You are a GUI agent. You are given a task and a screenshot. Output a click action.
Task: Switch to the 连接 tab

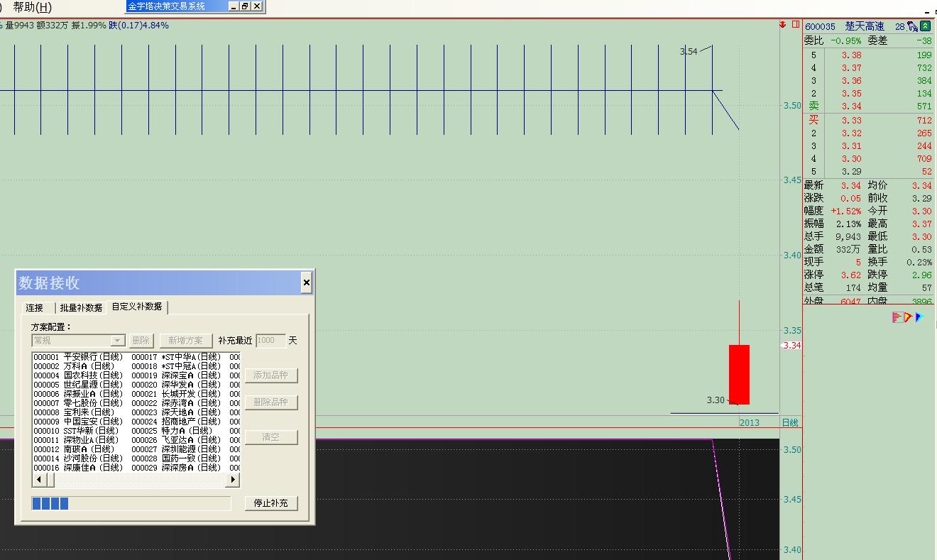[x=35, y=307]
